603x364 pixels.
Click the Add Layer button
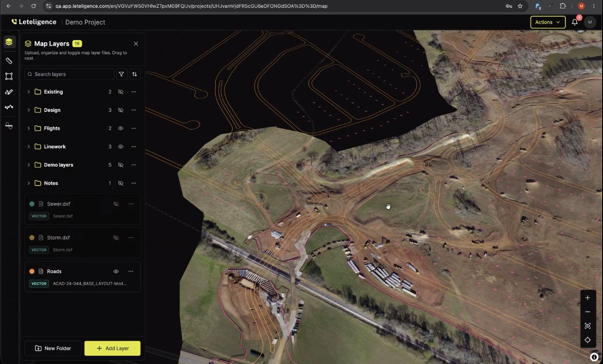[x=112, y=348]
